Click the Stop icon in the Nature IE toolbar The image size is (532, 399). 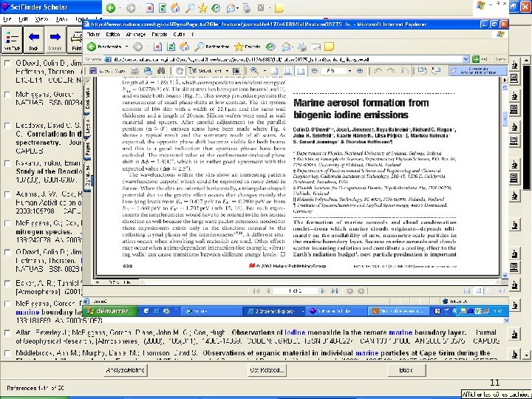(x=157, y=47)
